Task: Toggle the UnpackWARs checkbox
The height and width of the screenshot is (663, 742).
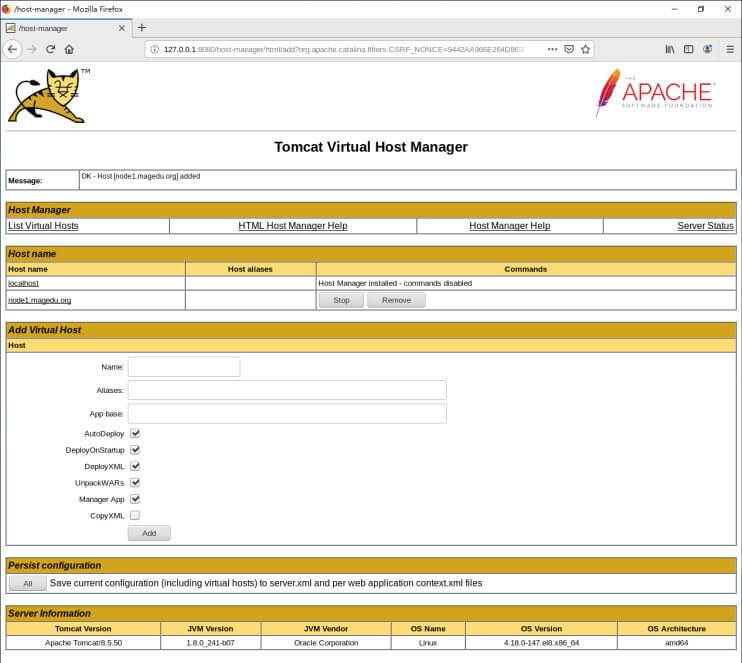Action: coord(135,483)
